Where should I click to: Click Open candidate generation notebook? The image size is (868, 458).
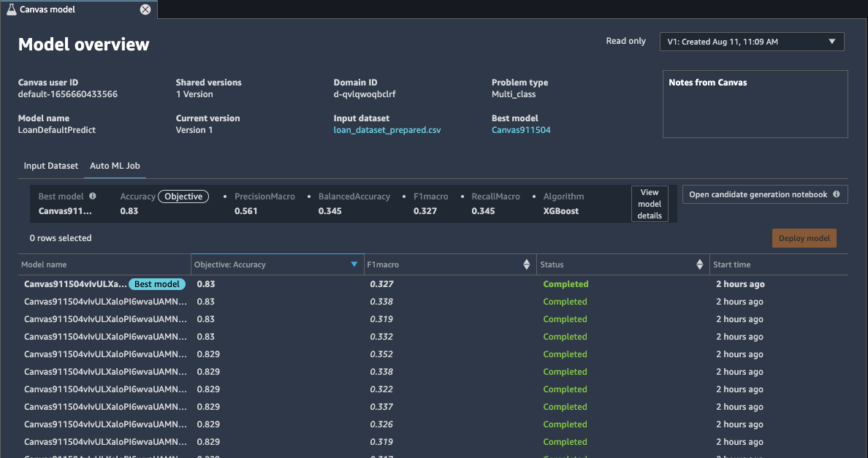[758, 195]
